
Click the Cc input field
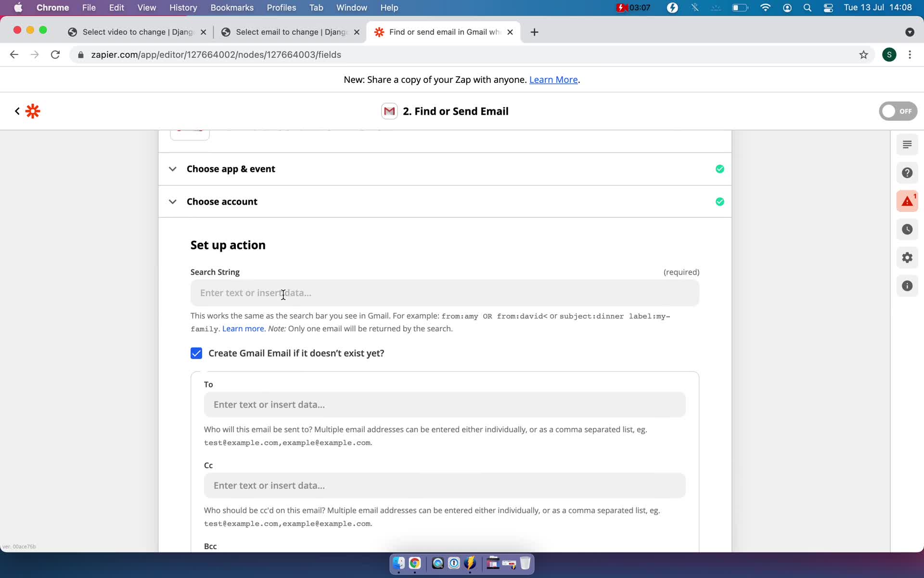(x=444, y=485)
